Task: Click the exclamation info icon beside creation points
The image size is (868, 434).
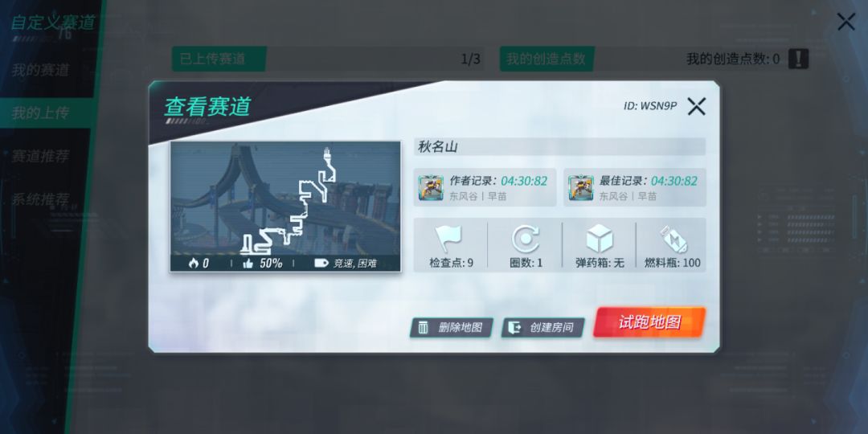Action: [x=798, y=59]
